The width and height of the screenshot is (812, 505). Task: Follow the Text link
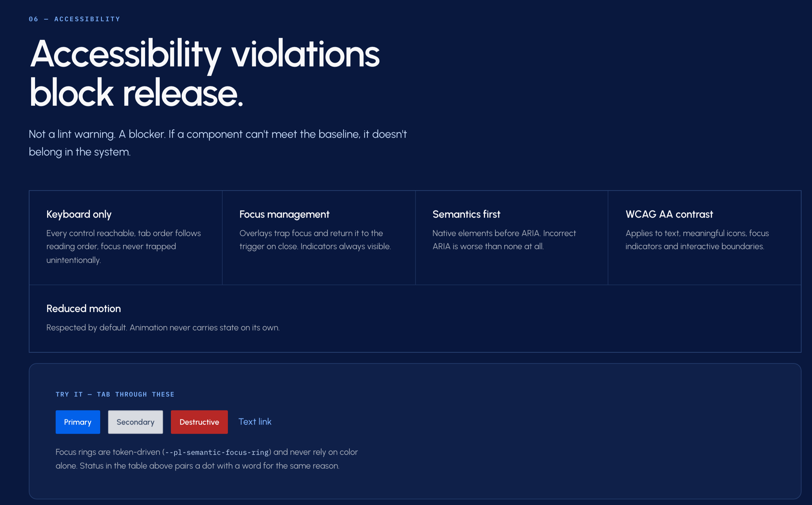[255, 421]
